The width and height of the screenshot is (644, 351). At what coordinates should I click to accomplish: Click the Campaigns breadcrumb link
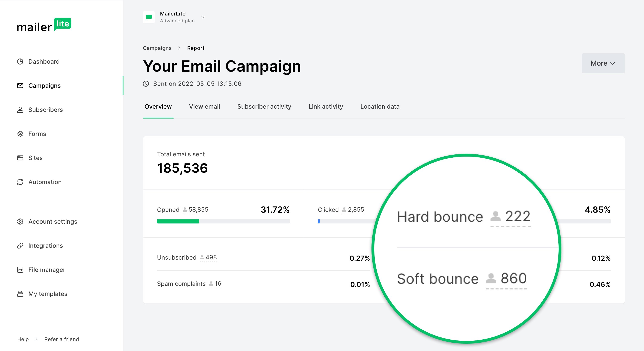coord(157,48)
